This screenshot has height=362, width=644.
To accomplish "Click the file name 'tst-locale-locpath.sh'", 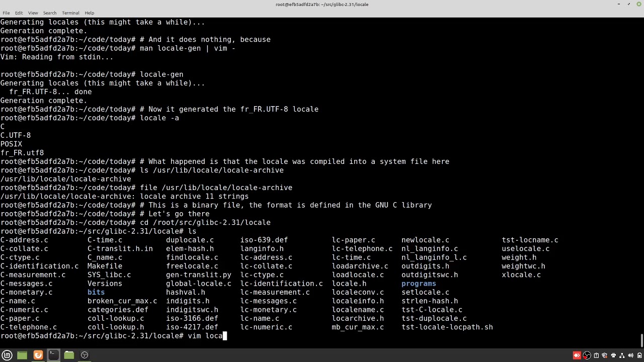I will [x=447, y=327].
